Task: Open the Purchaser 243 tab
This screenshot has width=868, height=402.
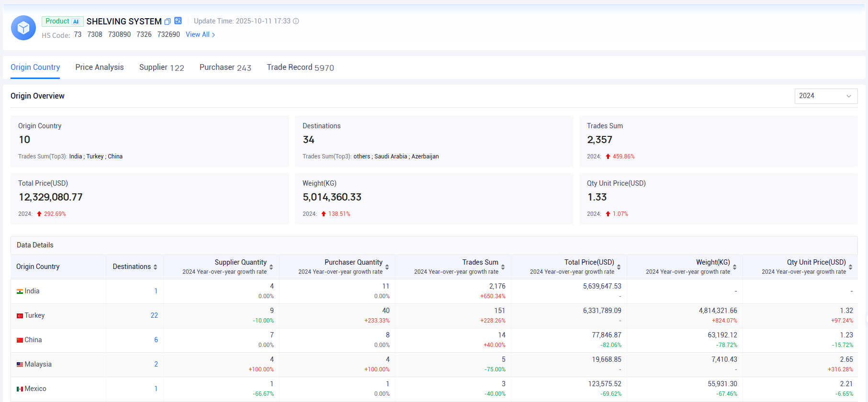Action: pyautogui.click(x=225, y=67)
